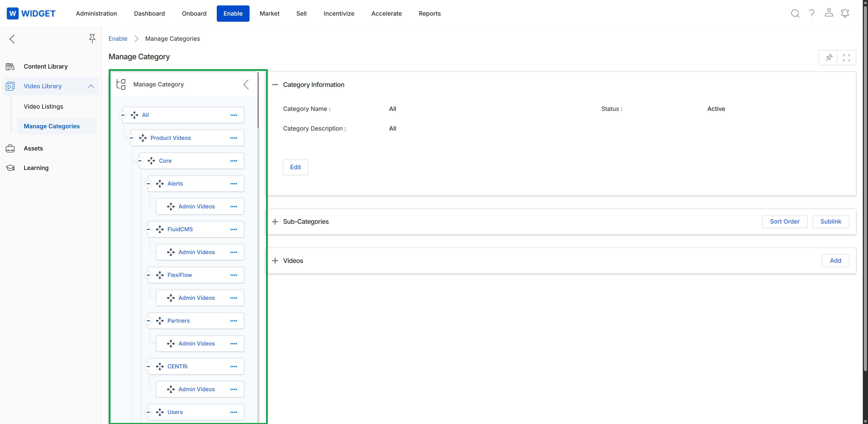Collapse the Core tree node
Viewport: 868px width, 424px height.
pyautogui.click(x=140, y=161)
